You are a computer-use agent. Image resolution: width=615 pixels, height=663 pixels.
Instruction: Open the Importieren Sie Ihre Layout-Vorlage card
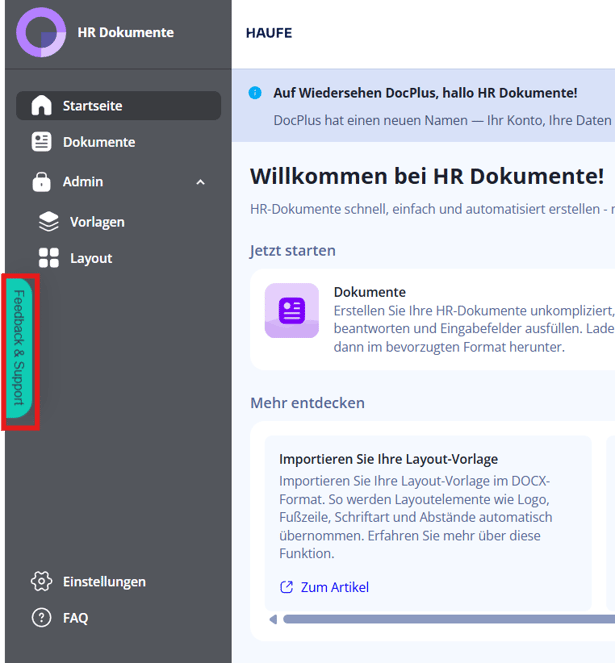(428, 523)
